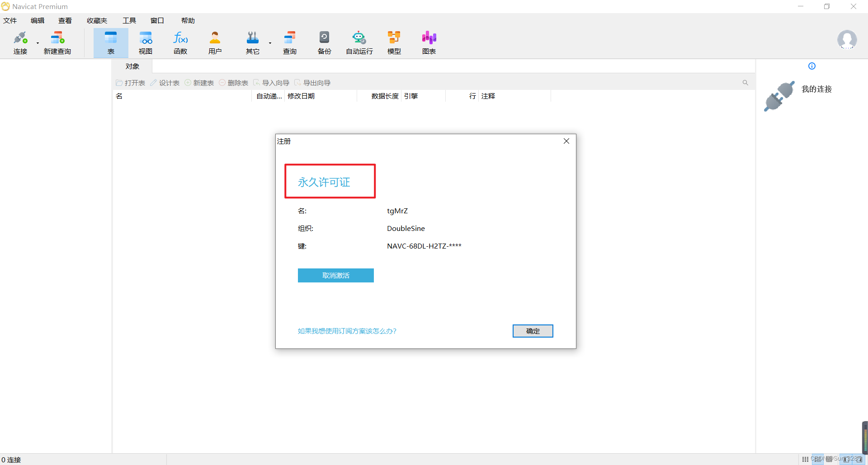This screenshot has width=868, height=465.
Task: Open the 编辑 menu
Action: click(x=38, y=21)
